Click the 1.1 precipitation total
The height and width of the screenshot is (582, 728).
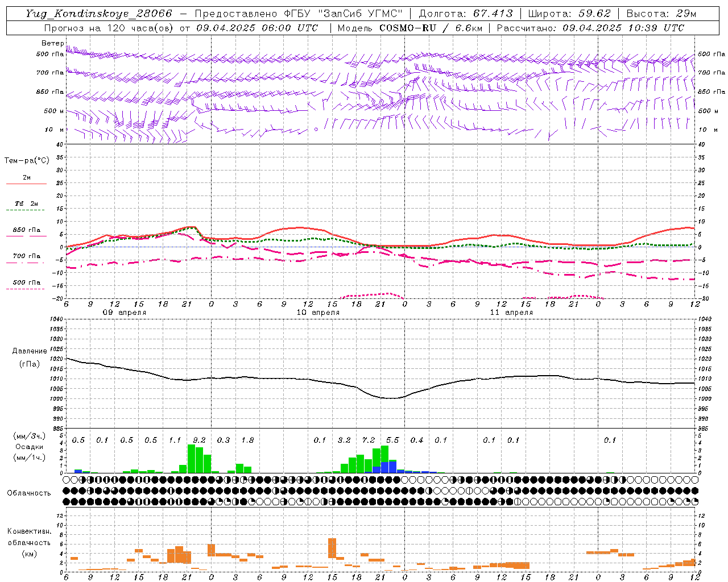pos(175,440)
